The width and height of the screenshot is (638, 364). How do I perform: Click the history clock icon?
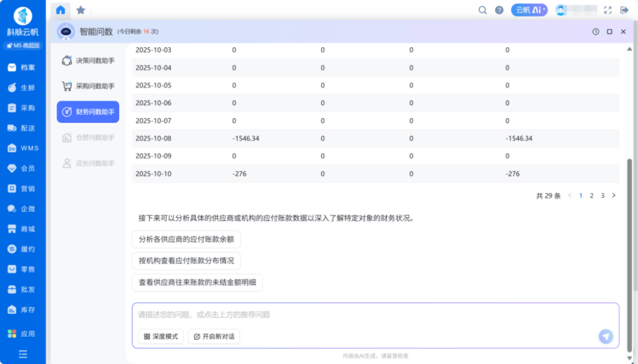click(x=595, y=32)
